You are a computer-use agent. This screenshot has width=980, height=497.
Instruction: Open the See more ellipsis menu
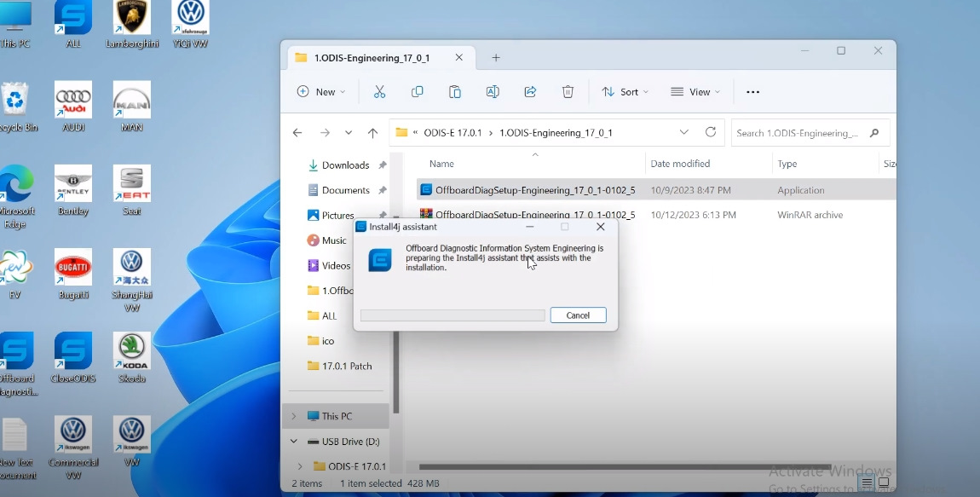pyautogui.click(x=752, y=92)
